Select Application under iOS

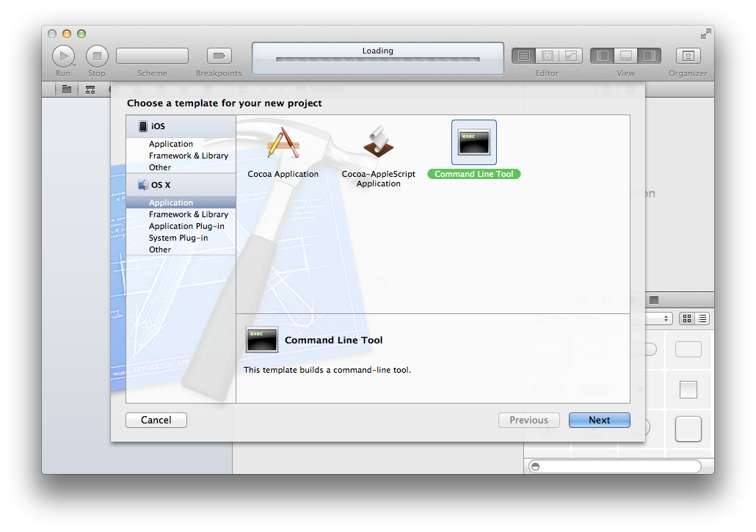(181, 144)
